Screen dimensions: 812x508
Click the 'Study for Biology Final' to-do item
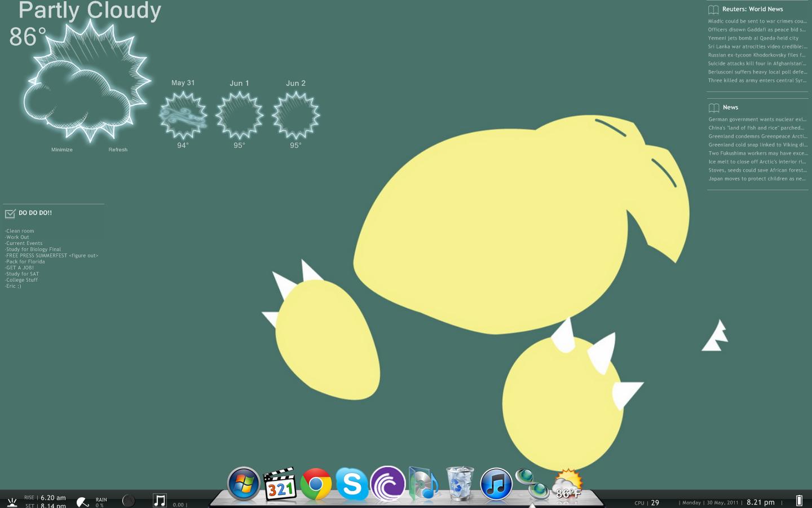33,249
